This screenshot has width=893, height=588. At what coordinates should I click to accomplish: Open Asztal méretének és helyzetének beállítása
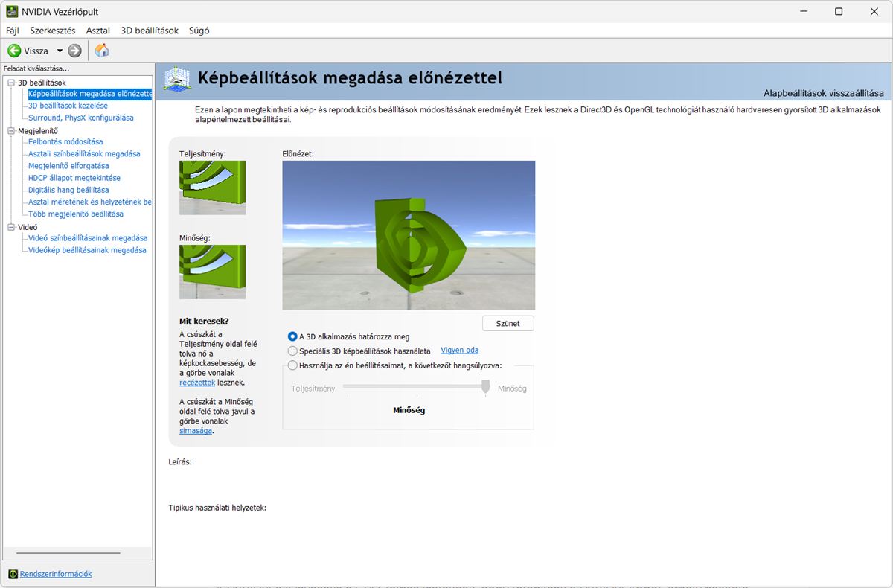89,202
